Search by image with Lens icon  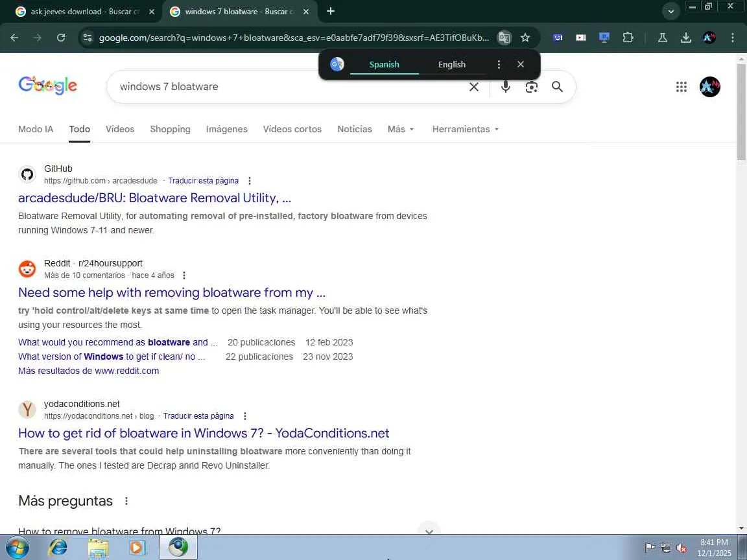pos(531,87)
